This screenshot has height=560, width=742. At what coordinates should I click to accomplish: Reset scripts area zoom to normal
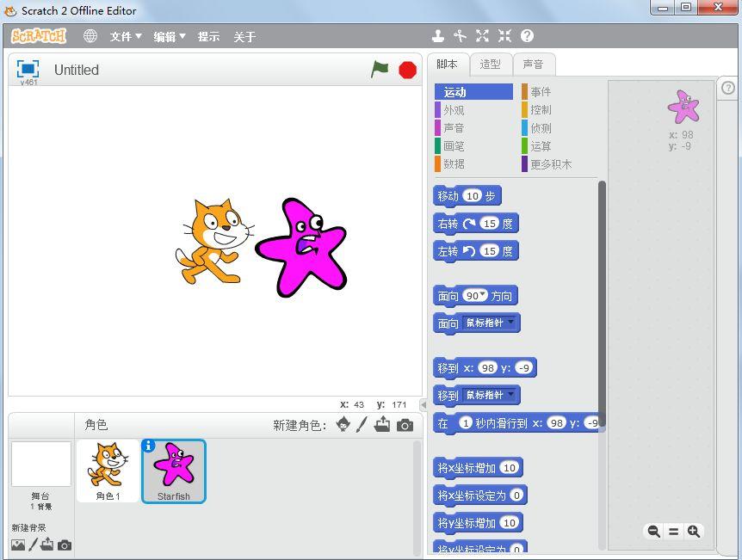(673, 531)
